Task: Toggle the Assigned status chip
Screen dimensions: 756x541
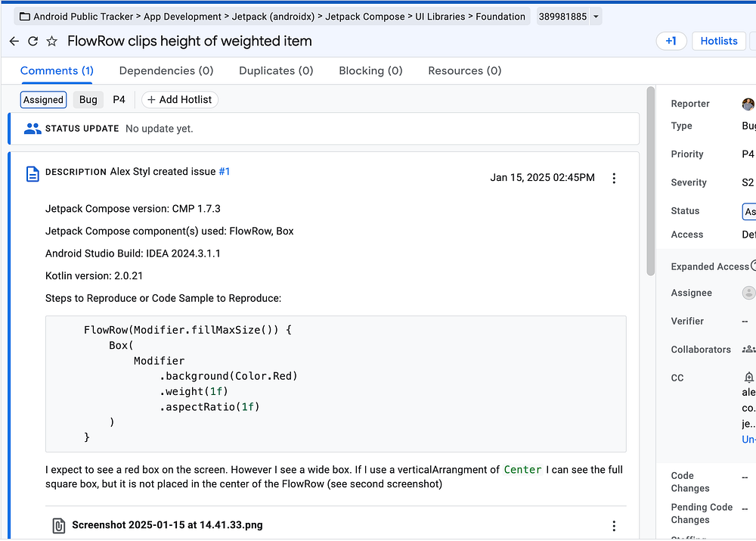Action: pos(43,100)
